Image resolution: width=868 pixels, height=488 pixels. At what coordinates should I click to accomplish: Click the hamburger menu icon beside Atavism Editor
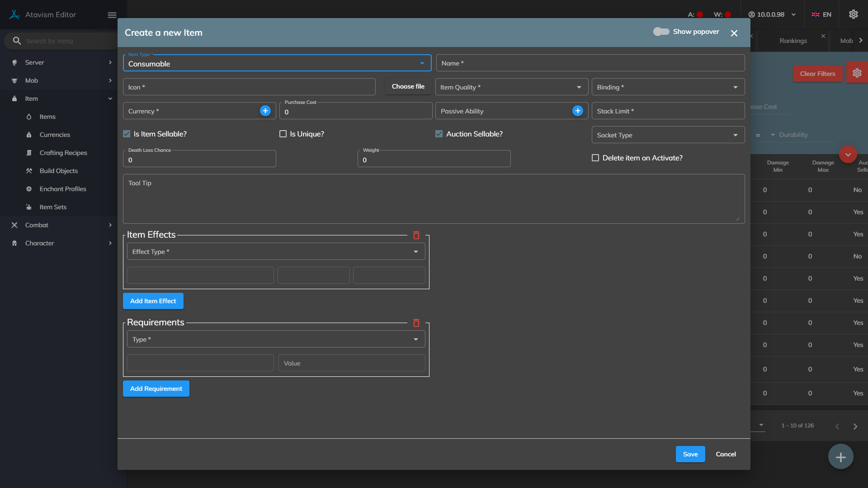[112, 15]
